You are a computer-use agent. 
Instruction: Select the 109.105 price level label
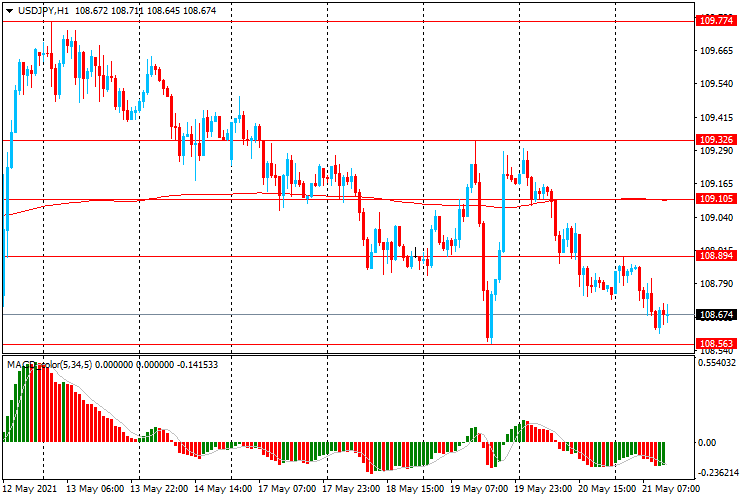[x=716, y=199]
